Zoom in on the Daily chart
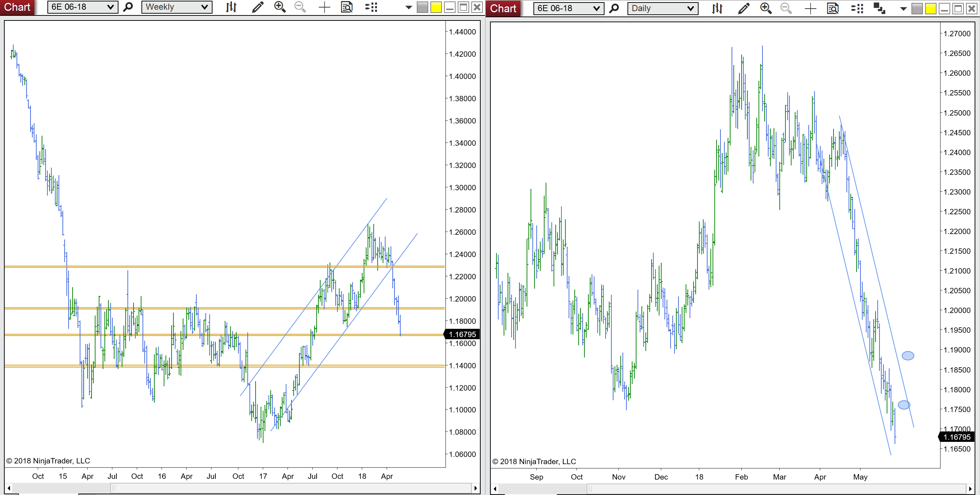Screen dimensions: 980x495 (765, 8)
